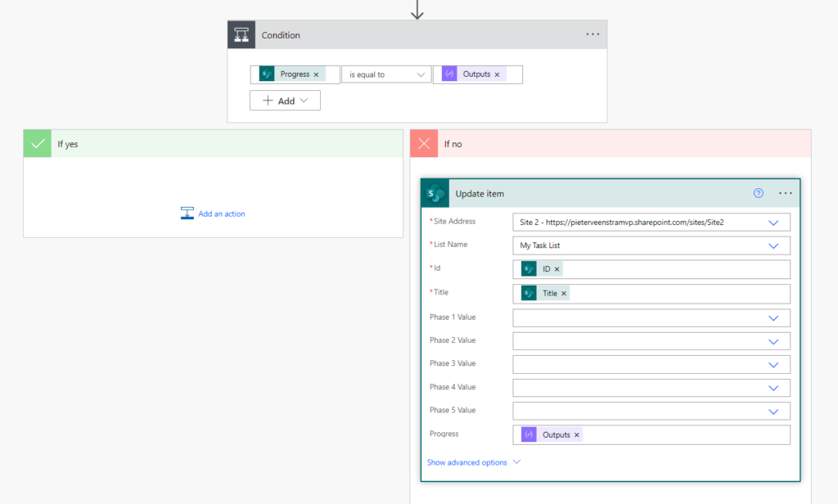
Task: Click the red If no cross icon
Action: pos(424,144)
